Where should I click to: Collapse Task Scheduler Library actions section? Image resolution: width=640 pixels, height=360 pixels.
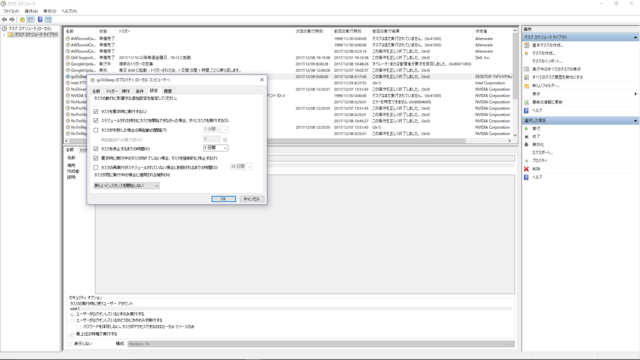click(x=635, y=37)
